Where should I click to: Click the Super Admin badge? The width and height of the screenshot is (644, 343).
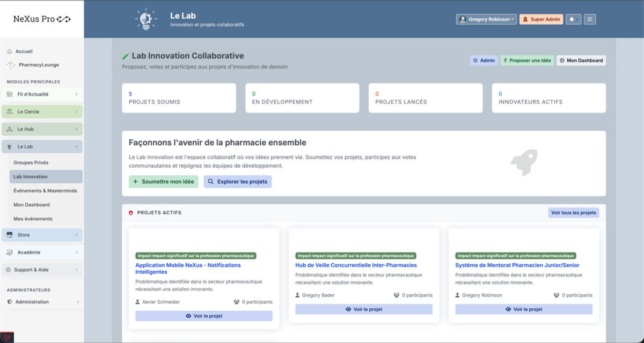[541, 19]
